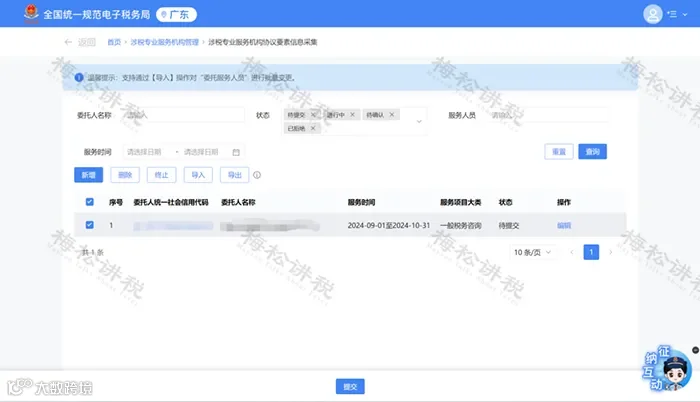This screenshot has height=402, width=700.
Task: Click the 待提交 status cell in row 1
Action: 509,226
